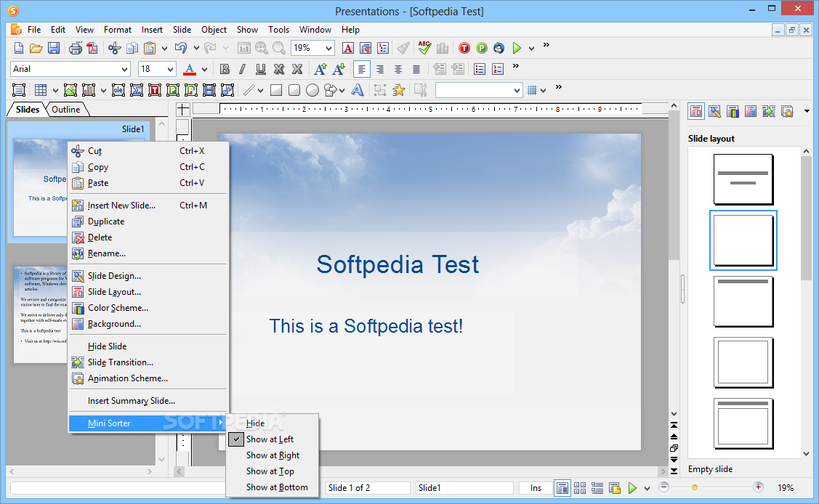819x504 pixels.
Task: Open TextMaker via red T icon
Action: pyautogui.click(x=464, y=48)
